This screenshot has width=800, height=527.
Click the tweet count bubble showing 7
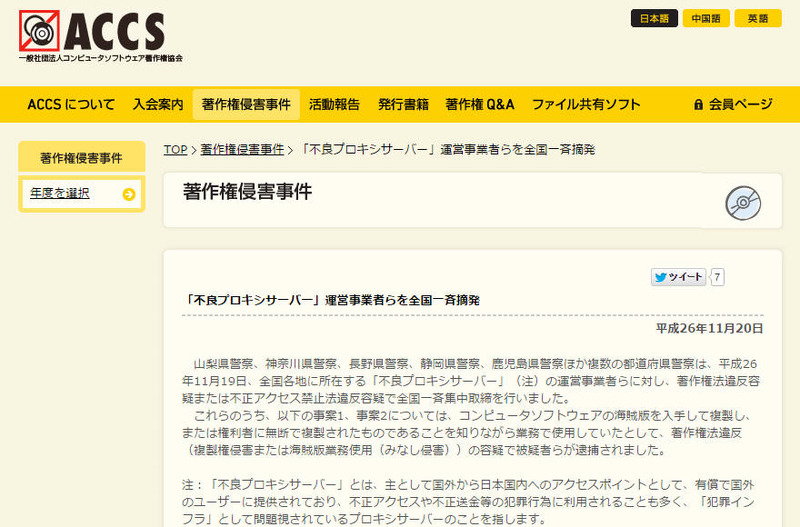pos(718,277)
